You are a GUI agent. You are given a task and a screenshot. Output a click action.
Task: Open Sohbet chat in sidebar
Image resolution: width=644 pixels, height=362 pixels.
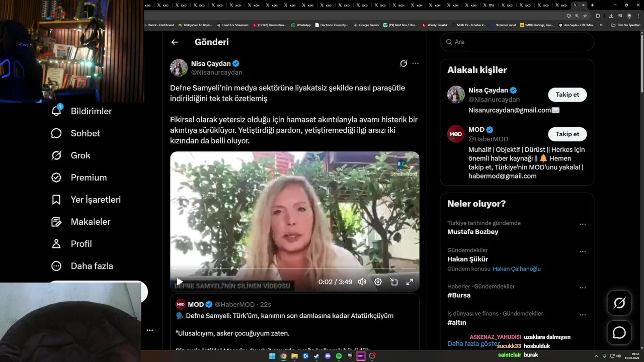pos(75,133)
